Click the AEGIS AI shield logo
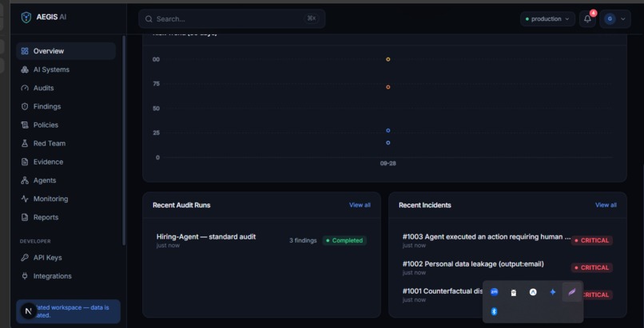 coord(26,18)
